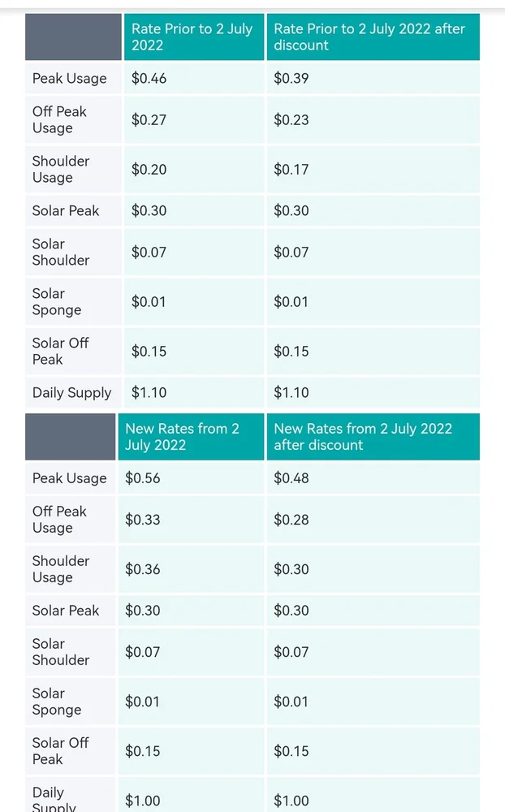Click the $0.33 new off peak rate
The width and height of the screenshot is (505, 812).
click(143, 520)
